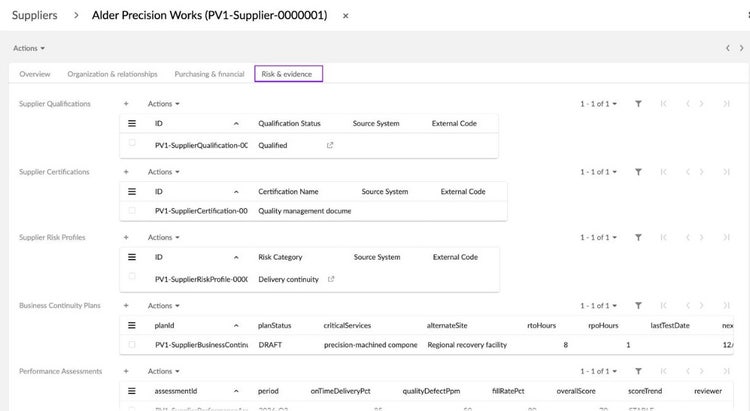
Task: Open filter for Supplier Certifications list
Action: [x=638, y=172]
